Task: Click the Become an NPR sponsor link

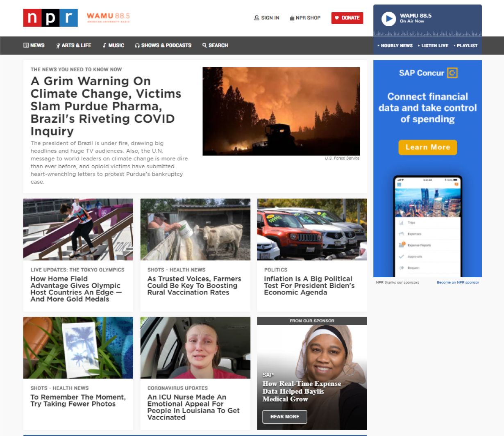Action: click(458, 283)
